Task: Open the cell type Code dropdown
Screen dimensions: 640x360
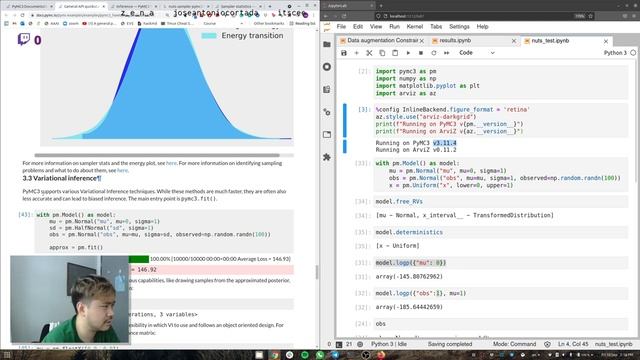Action: coord(477,53)
